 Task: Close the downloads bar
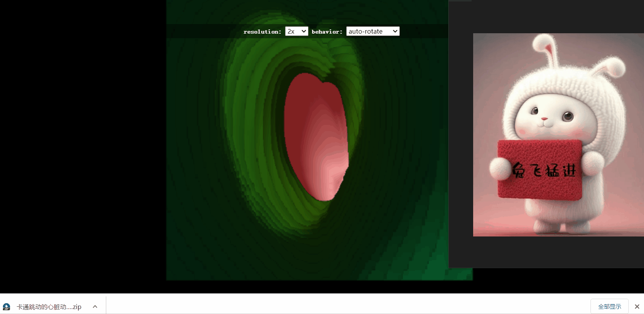637,306
